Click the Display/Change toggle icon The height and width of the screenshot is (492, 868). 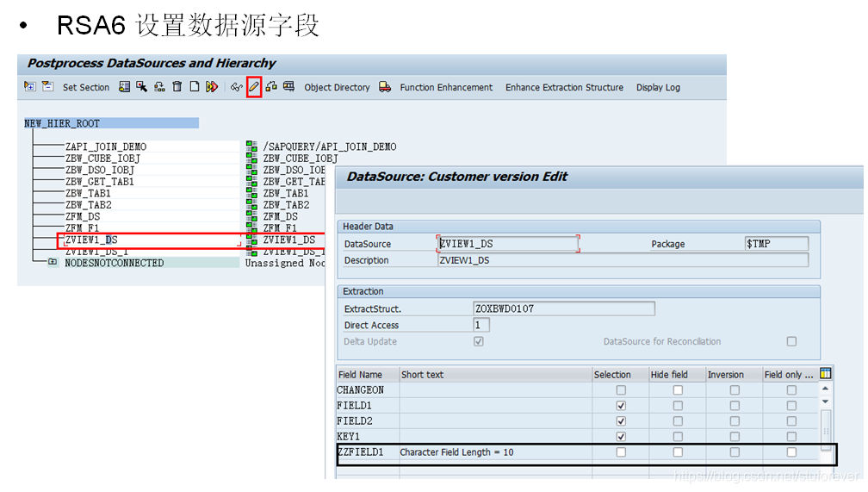271,86
